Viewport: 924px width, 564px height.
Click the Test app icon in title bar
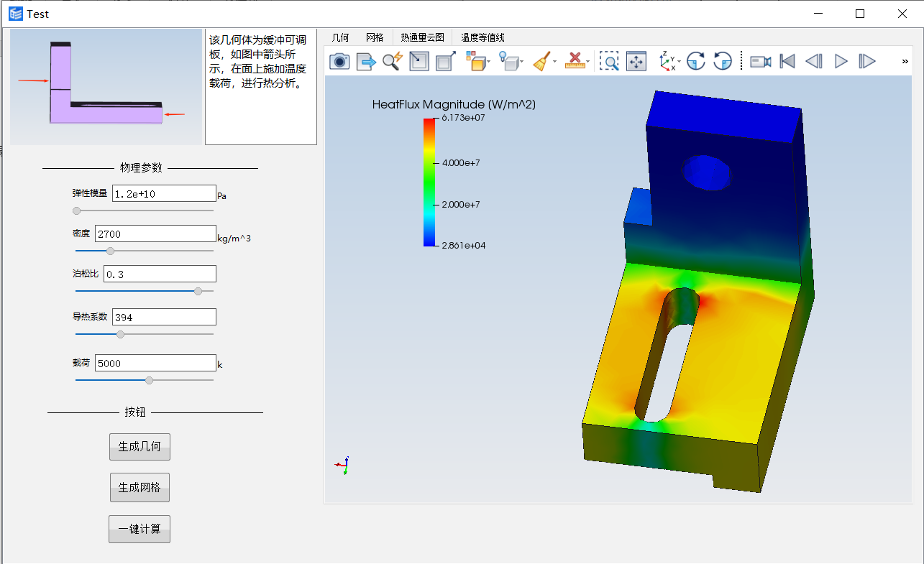coord(16,14)
